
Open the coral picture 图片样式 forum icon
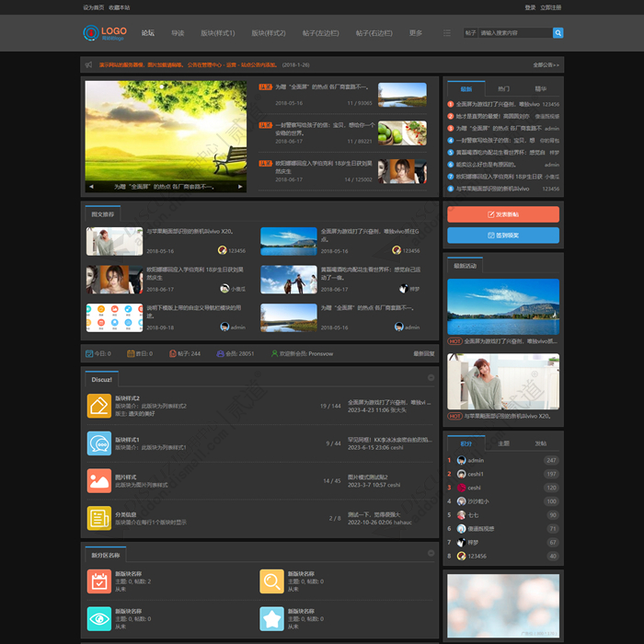click(x=99, y=480)
